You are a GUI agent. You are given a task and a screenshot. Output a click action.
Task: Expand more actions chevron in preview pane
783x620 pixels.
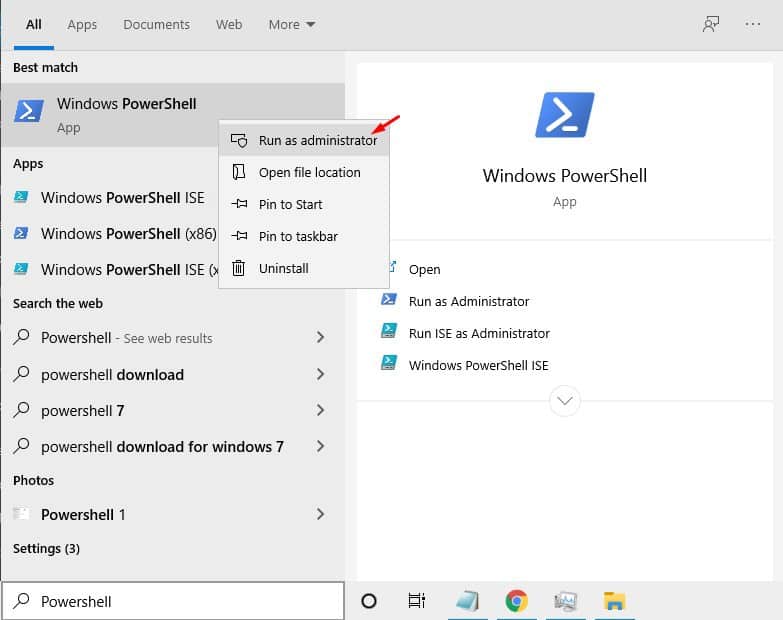(565, 400)
